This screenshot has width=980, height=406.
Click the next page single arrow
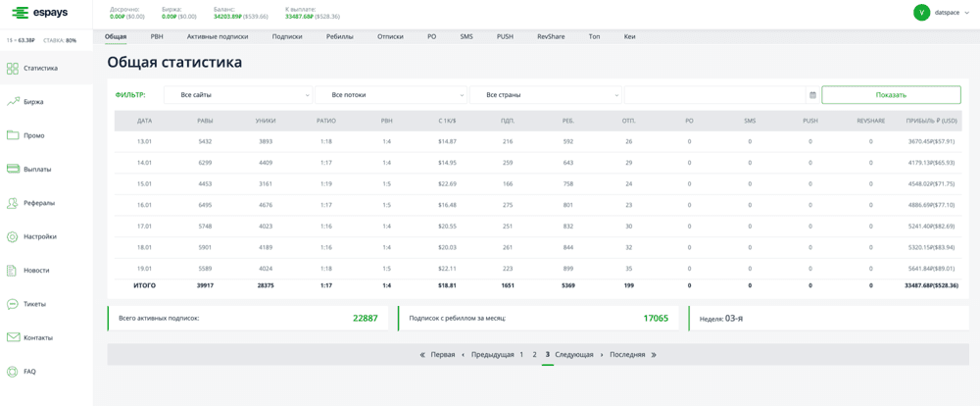602,355
